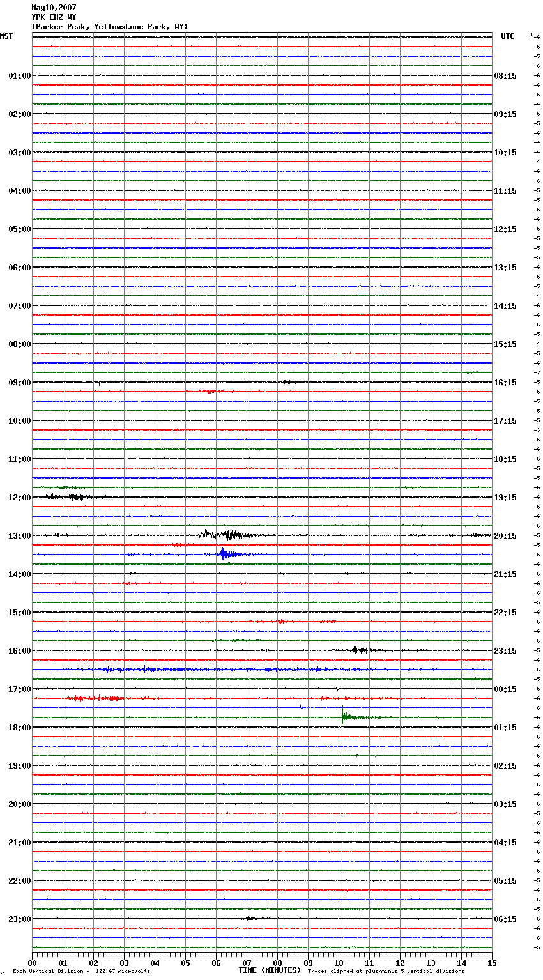Click the 00:15 UTC time label
The image size is (543, 980).
(505, 689)
